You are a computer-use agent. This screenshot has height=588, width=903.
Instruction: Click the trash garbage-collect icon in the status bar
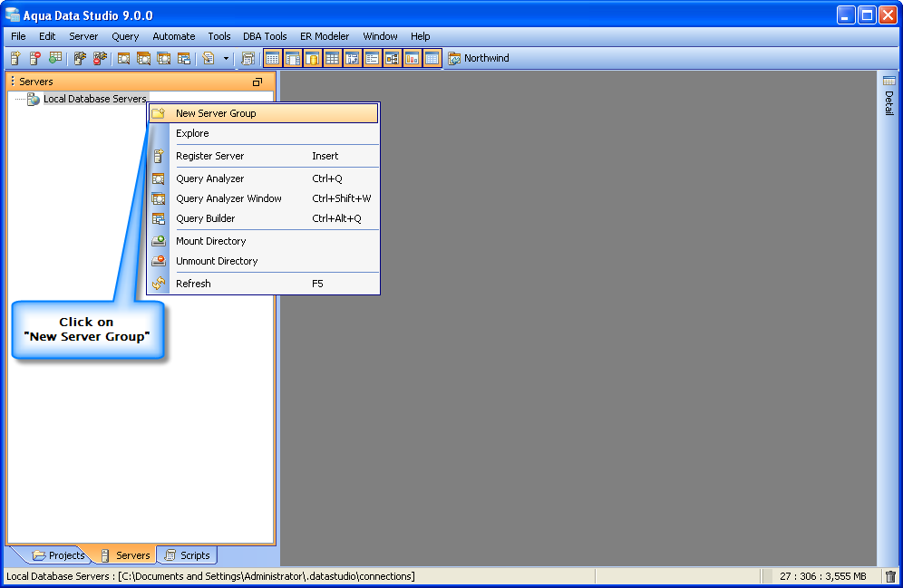click(x=890, y=576)
